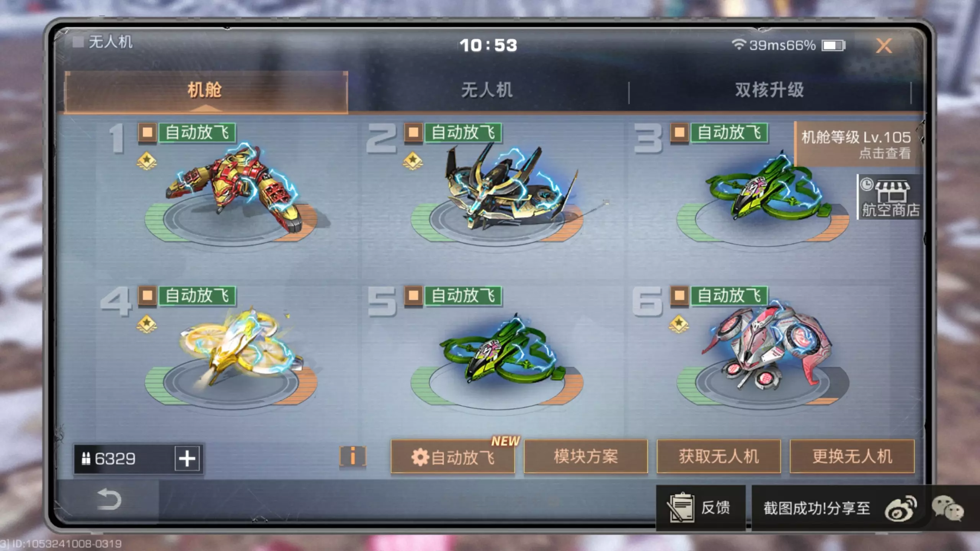The image size is (980, 551).
Task: Open the 模块方案 options
Action: tap(586, 456)
